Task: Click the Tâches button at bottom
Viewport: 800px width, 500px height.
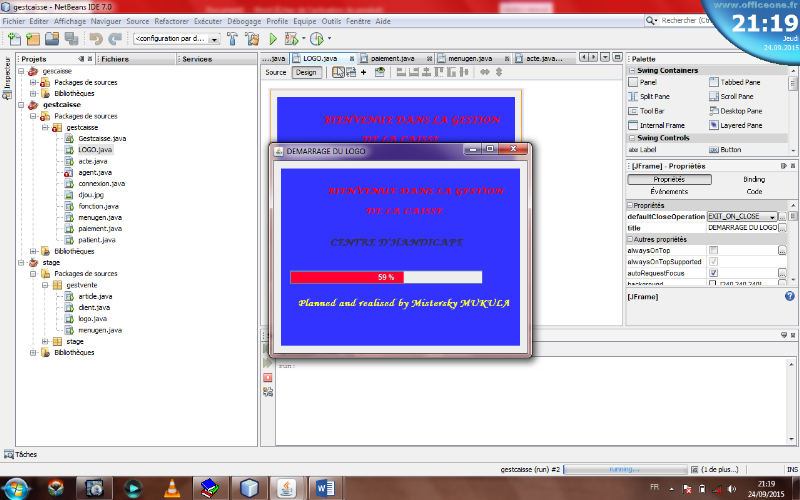Action: (x=20, y=454)
